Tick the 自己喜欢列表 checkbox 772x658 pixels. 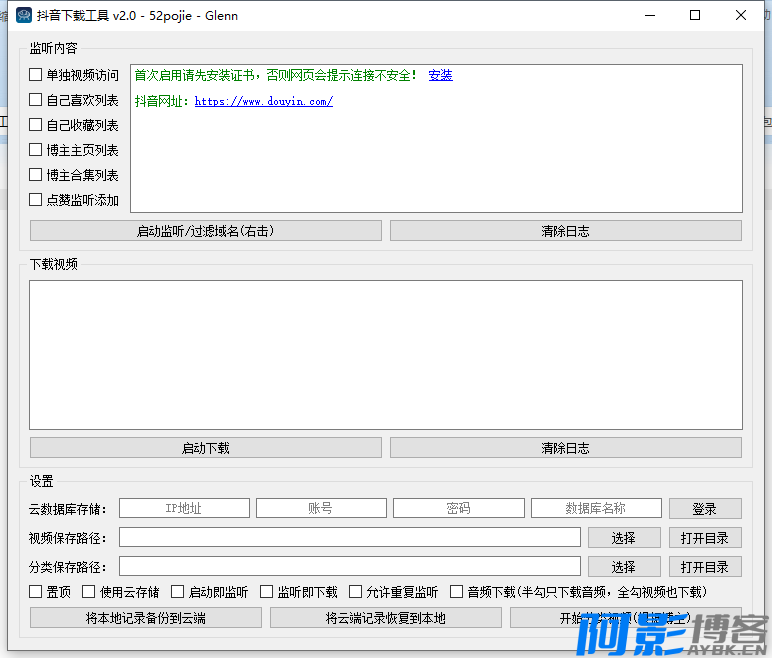coord(35,100)
